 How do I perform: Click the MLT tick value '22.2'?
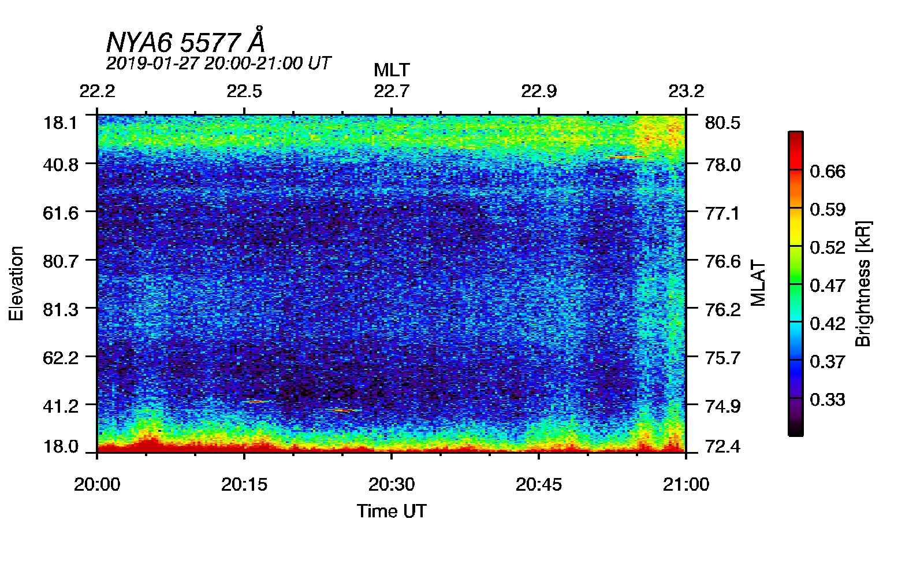(97, 91)
